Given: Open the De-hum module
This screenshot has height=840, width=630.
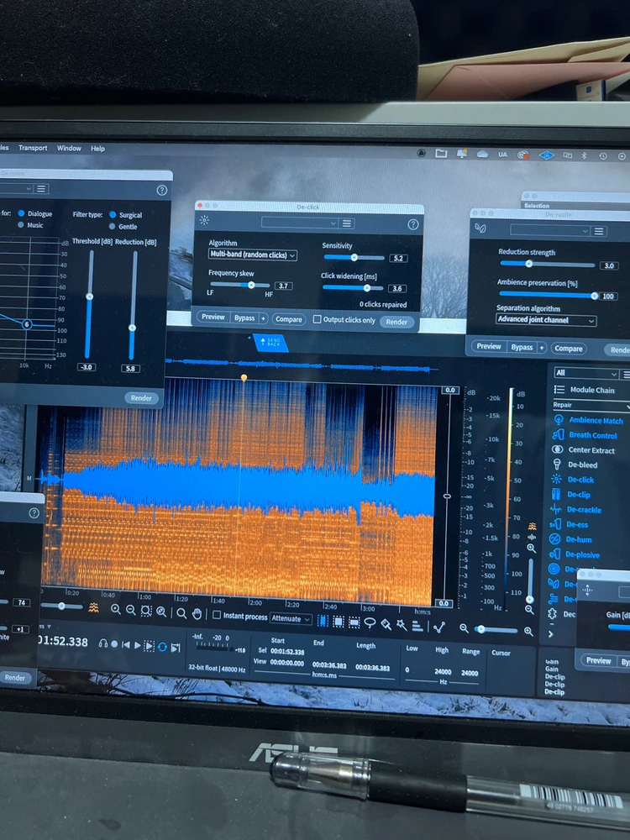Looking at the screenshot, I should pos(579,539).
